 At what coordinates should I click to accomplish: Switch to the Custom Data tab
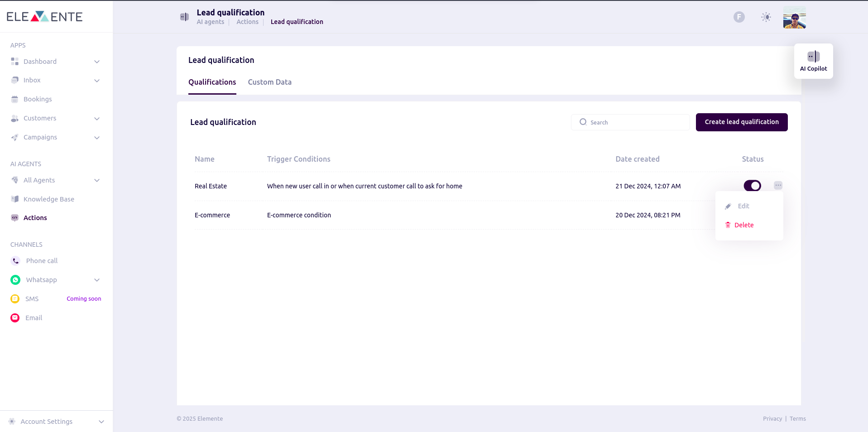point(270,82)
